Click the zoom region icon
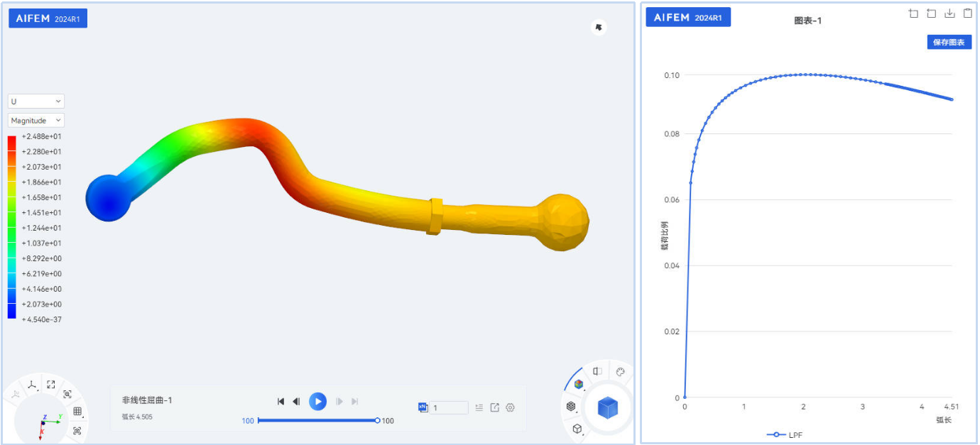The width and height of the screenshot is (980, 445). click(68, 394)
